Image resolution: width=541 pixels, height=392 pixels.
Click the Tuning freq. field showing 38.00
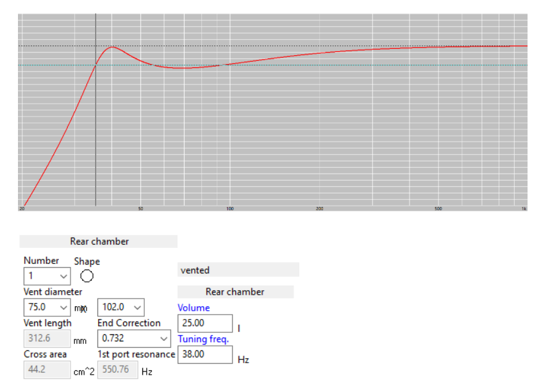coord(204,354)
